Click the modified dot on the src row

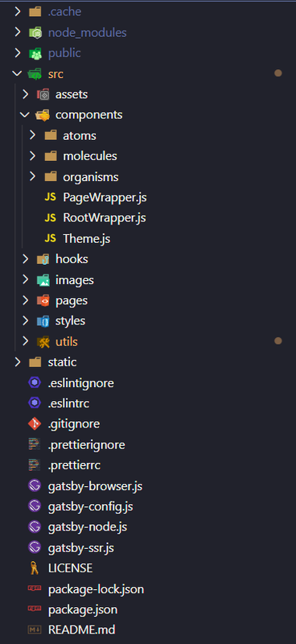[278, 73]
